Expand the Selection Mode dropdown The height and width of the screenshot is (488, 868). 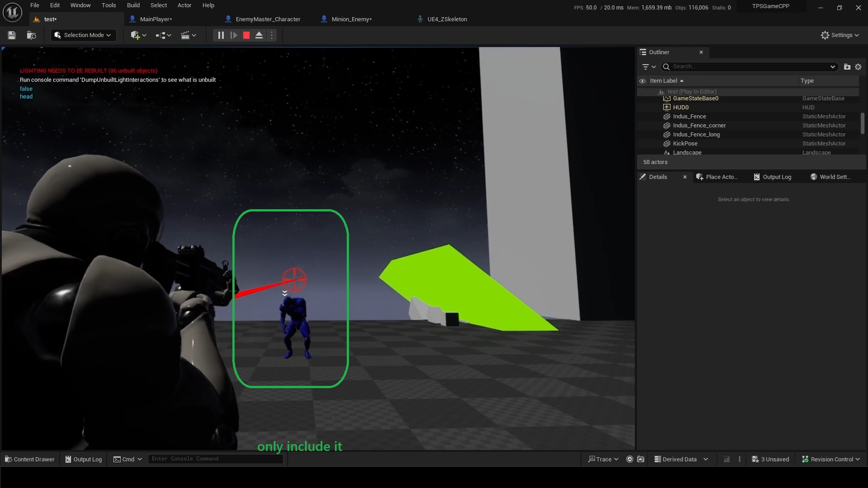point(84,35)
